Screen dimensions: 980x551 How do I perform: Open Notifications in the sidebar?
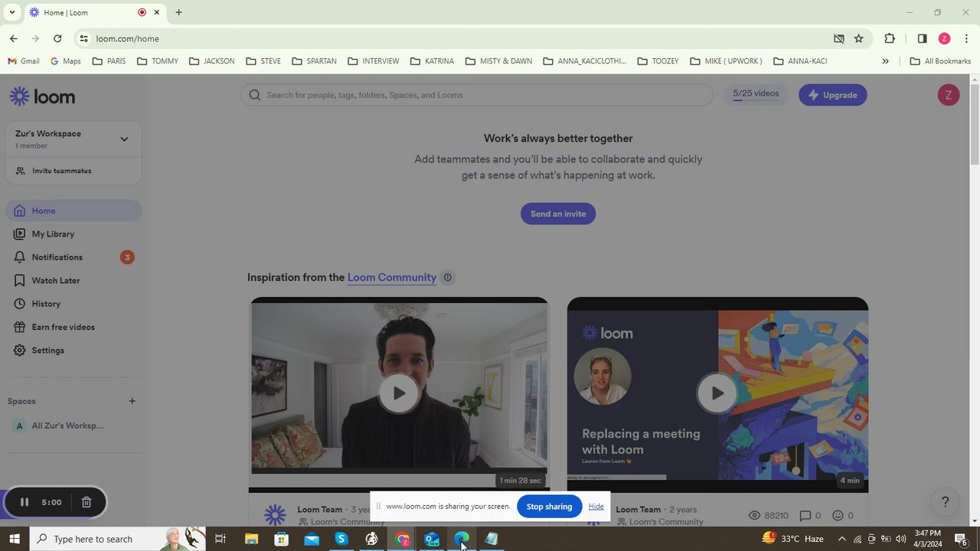coord(73,257)
